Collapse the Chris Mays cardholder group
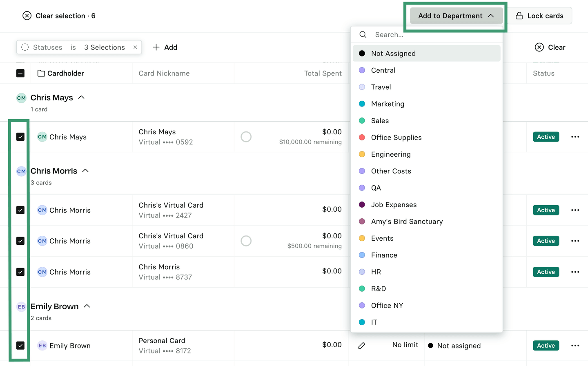 81,98
